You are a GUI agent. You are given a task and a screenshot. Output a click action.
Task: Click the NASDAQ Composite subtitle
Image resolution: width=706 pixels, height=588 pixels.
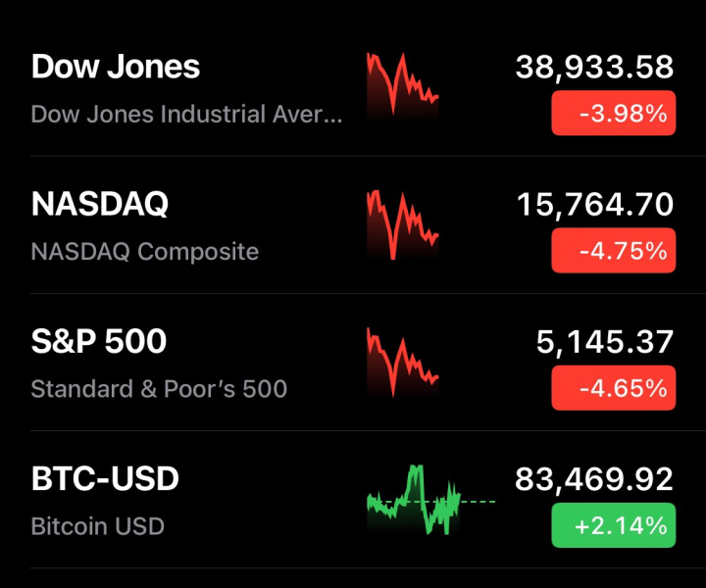(x=145, y=251)
